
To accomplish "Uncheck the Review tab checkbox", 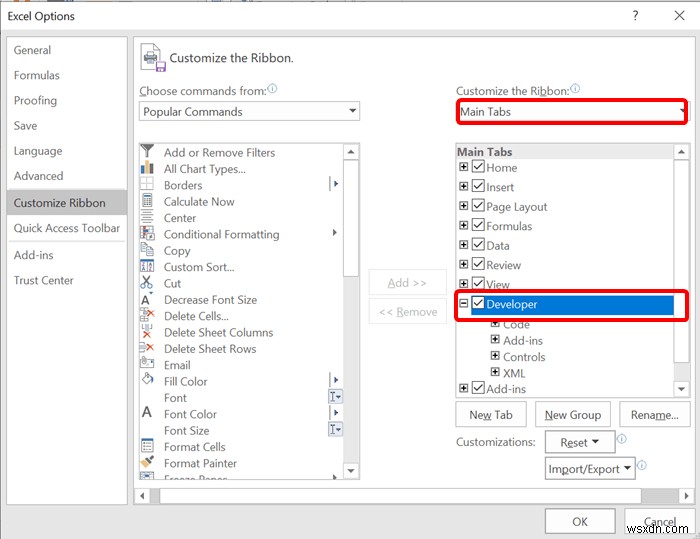I will click(x=478, y=263).
